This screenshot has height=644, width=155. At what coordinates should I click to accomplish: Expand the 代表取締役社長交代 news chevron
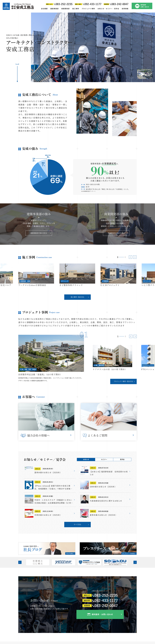pos(130,499)
